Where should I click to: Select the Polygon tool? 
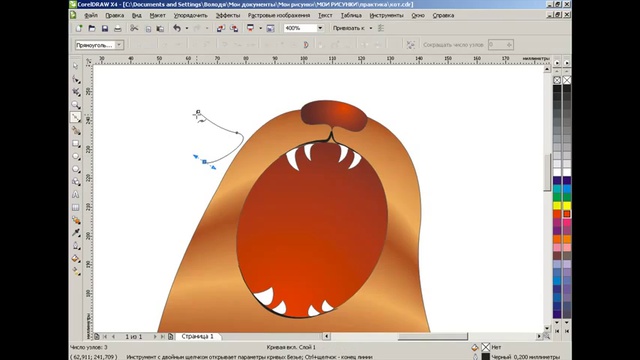pos(76,169)
